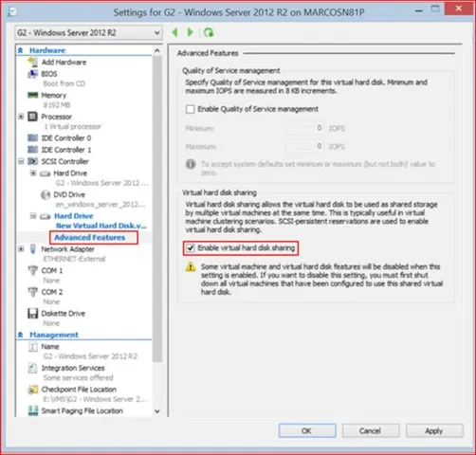Click the Minimum IOPS input field
476x455 pixels.
coord(304,128)
